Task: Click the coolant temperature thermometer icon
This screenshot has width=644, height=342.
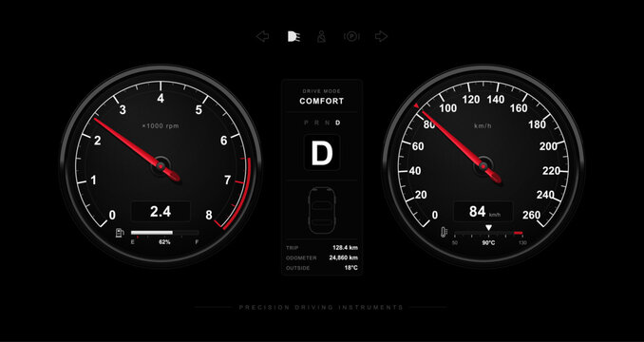Action: pos(445,233)
